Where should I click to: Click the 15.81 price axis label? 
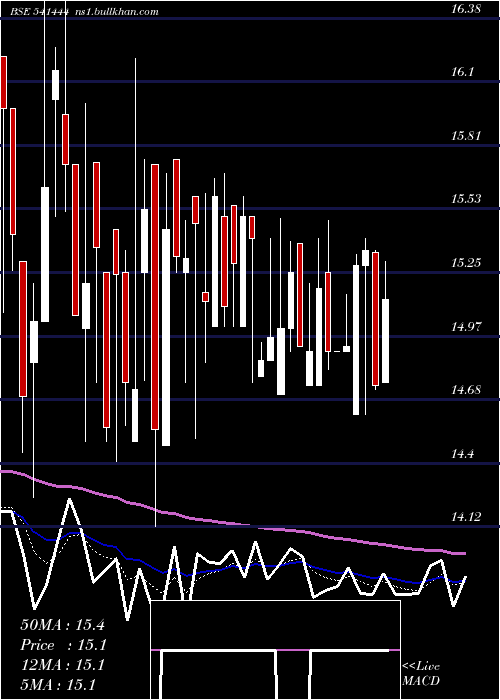[x=466, y=136]
